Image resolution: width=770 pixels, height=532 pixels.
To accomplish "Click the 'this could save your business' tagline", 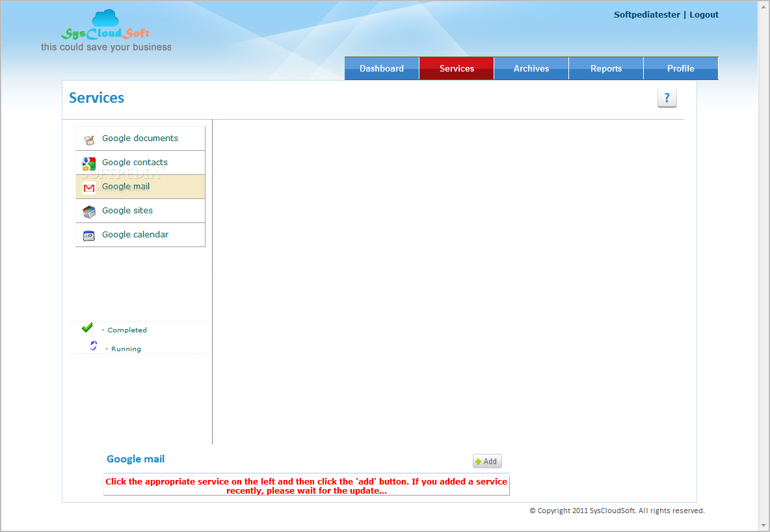I will tap(106, 47).
